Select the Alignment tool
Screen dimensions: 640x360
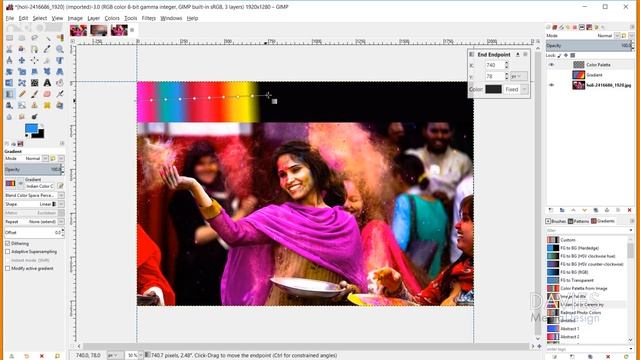[x=34, y=60]
